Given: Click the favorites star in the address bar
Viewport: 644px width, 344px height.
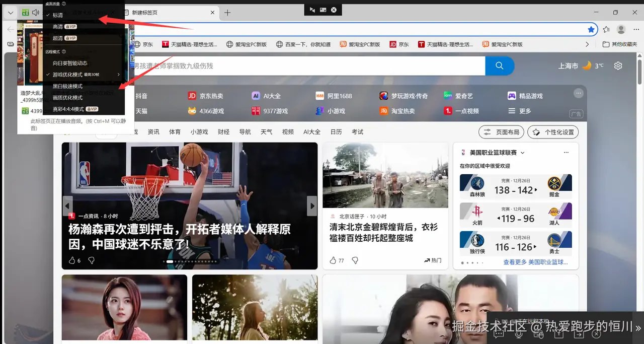Looking at the screenshot, I should click(591, 29).
